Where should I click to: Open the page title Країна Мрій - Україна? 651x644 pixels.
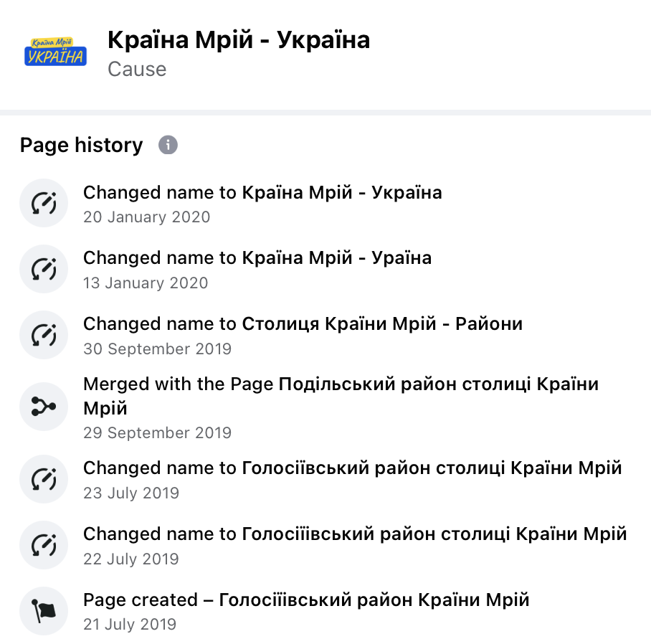(x=239, y=40)
